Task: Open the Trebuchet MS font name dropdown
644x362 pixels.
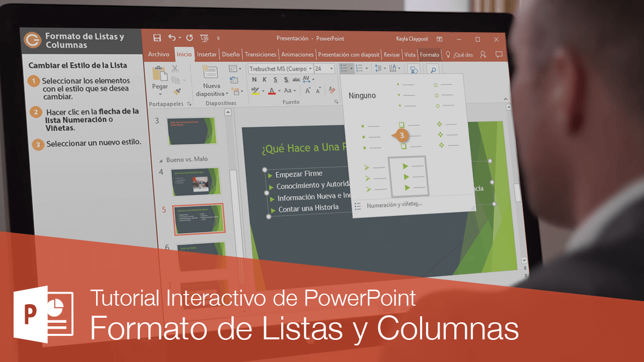Action: click(310, 68)
